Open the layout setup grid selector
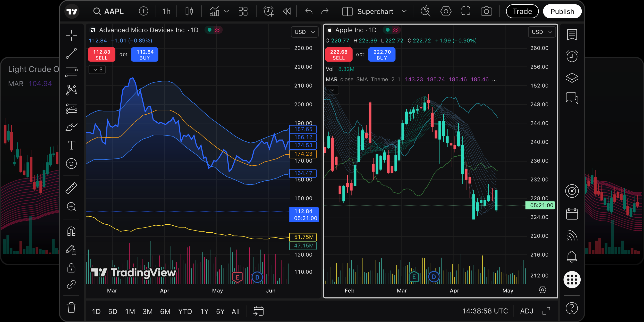The width and height of the screenshot is (644, 322). click(x=243, y=11)
